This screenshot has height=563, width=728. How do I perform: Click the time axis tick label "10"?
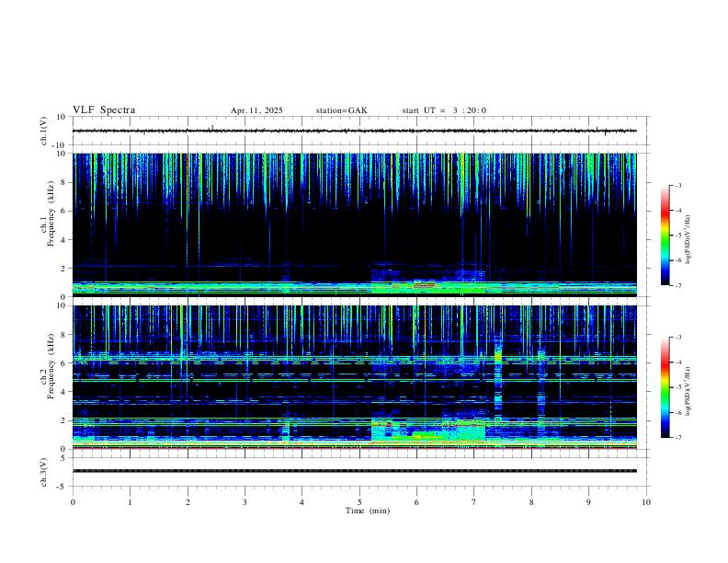646,502
